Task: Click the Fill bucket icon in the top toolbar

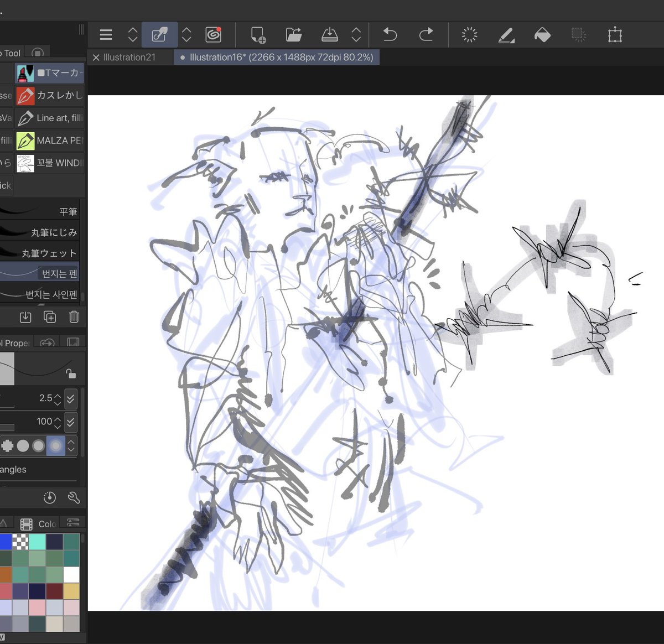Action: click(542, 35)
